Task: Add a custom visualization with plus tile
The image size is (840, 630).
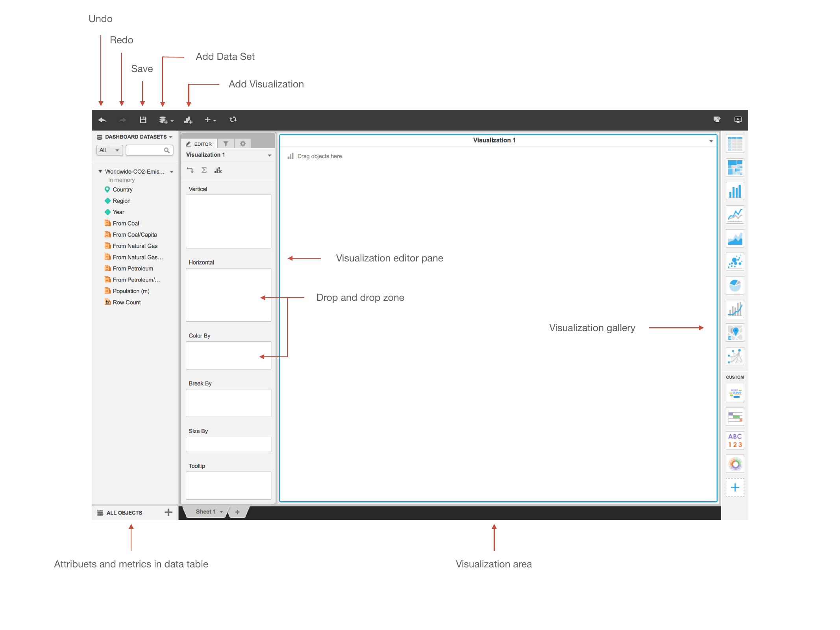Action: 735,488
